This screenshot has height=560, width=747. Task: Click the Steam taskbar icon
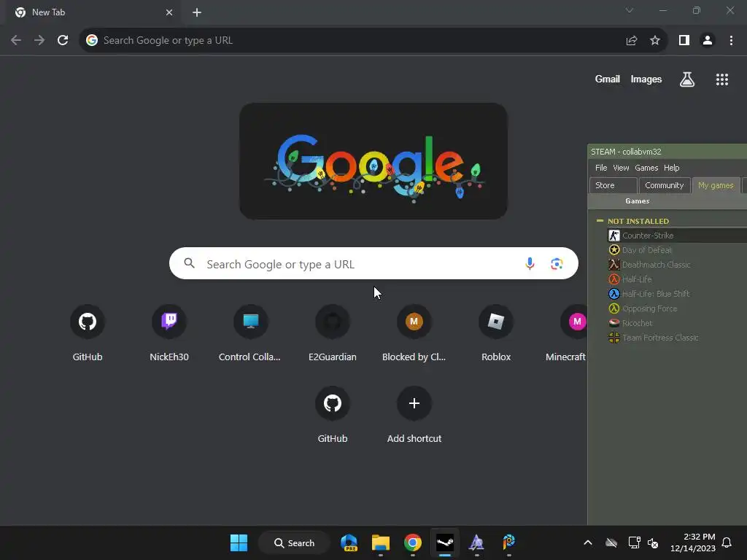click(444, 542)
